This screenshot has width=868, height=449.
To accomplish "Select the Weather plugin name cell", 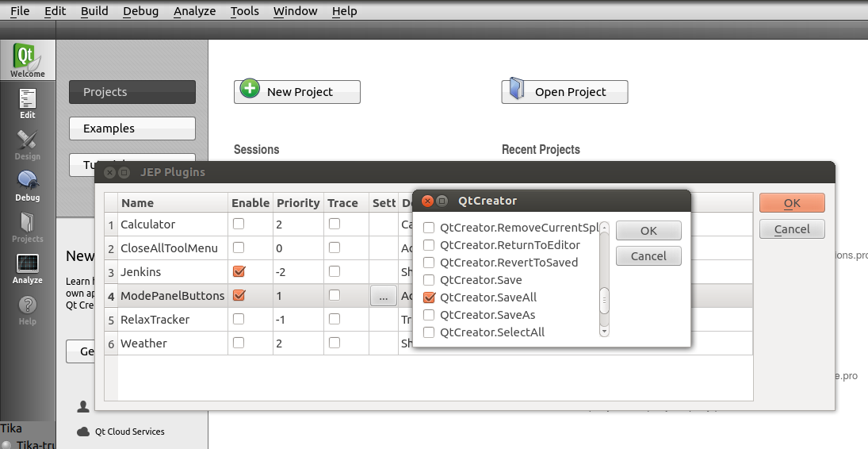I will (x=173, y=343).
